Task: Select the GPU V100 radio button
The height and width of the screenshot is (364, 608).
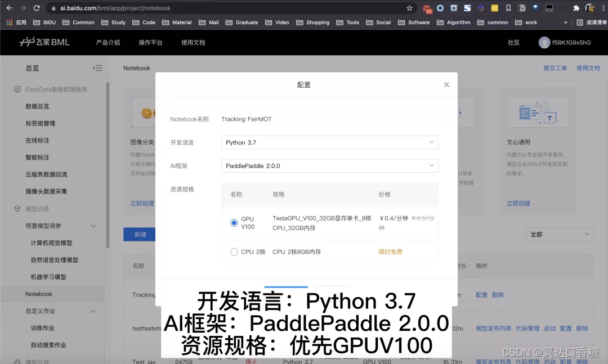Action: pyautogui.click(x=234, y=222)
